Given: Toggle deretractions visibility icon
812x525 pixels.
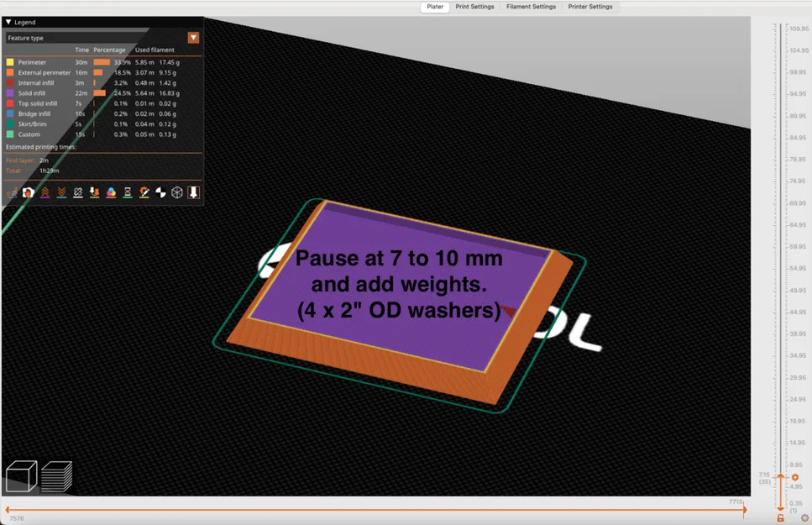Looking at the screenshot, I should 61,192.
